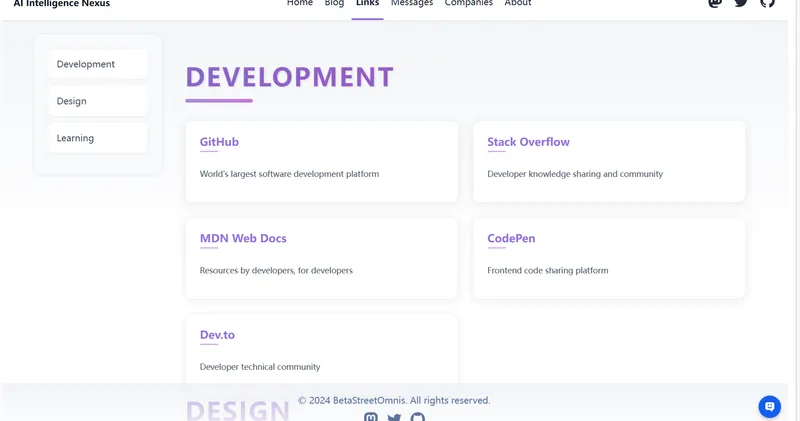Open the Mastodon icon in the header

click(x=715, y=3)
